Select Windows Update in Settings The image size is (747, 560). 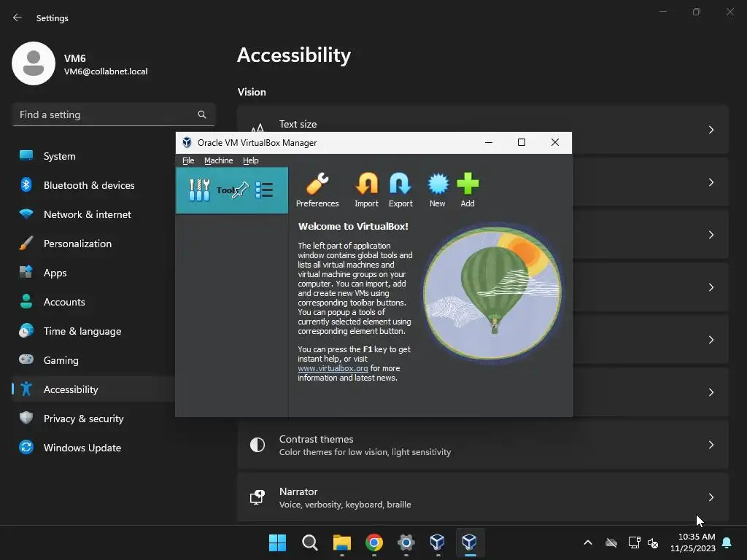click(94, 448)
